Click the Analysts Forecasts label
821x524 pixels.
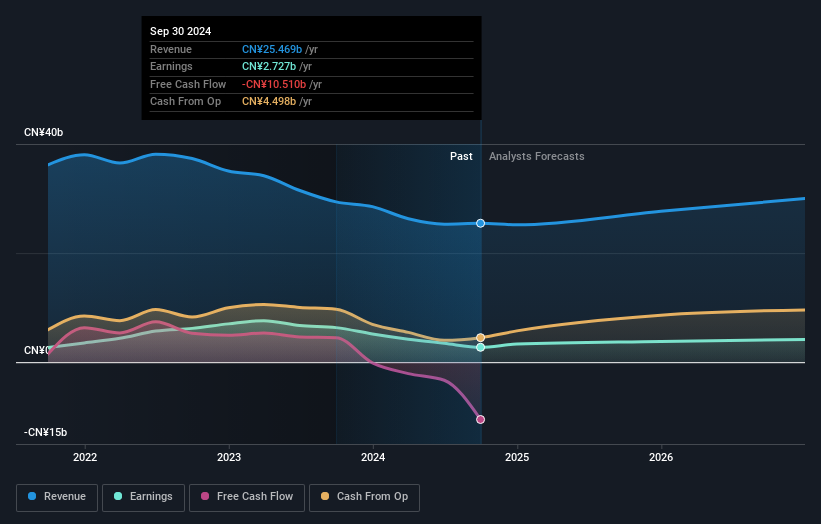(537, 157)
